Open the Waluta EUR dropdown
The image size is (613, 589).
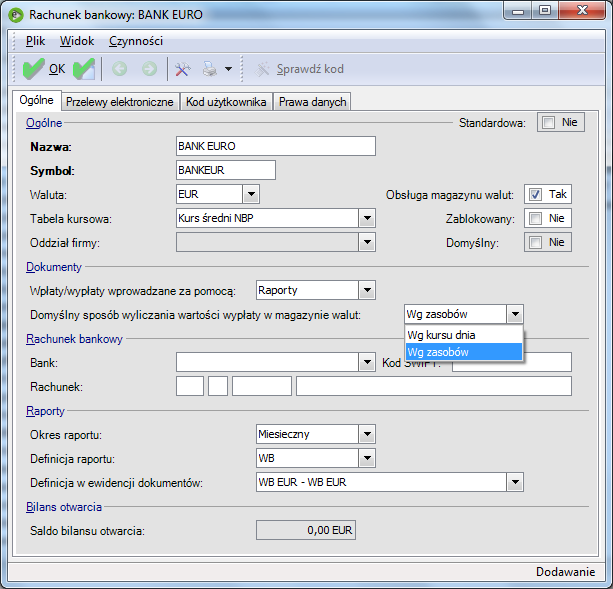(x=251, y=194)
